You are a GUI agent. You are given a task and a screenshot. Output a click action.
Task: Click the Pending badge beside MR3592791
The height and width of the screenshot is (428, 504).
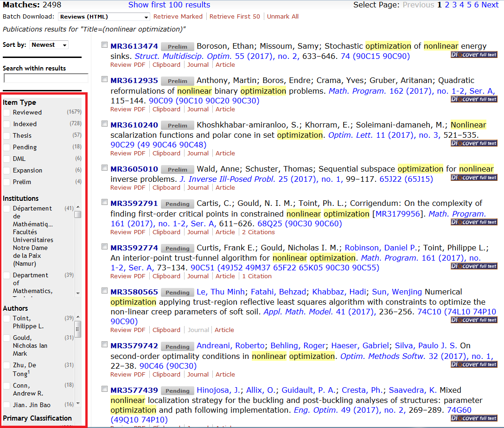pyautogui.click(x=178, y=204)
